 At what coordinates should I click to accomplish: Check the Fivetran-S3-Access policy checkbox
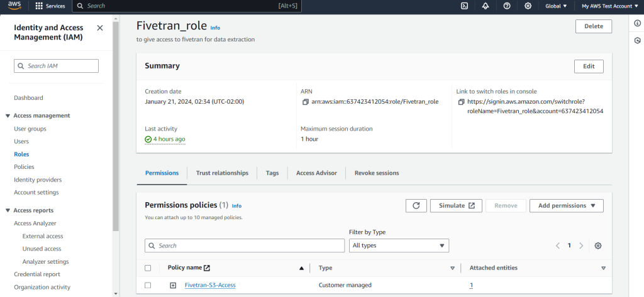[148, 285]
